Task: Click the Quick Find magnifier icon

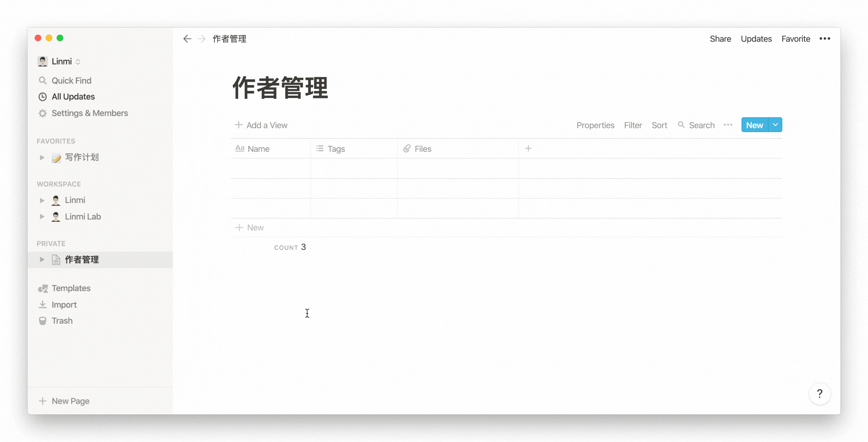Action: [42, 80]
